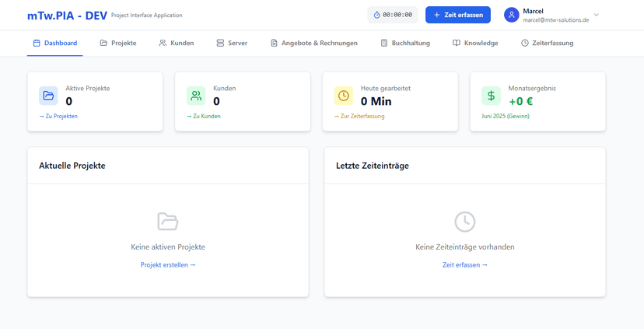Open the Knowledge tab
The height and width of the screenshot is (329, 644).
(x=475, y=43)
